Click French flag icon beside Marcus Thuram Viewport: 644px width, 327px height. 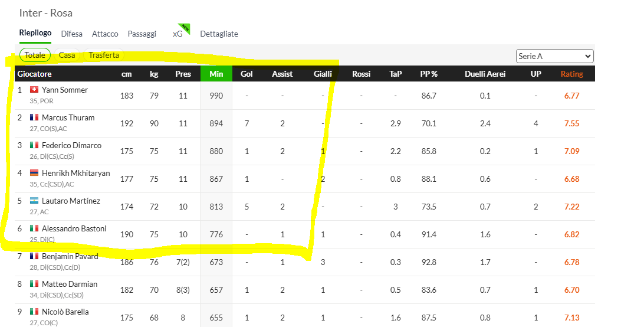coord(34,117)
